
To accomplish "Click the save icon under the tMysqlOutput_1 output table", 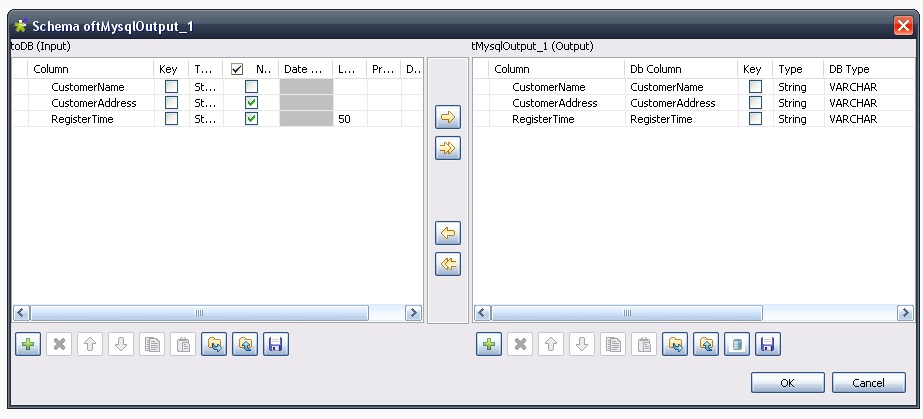I will [766, 344].
